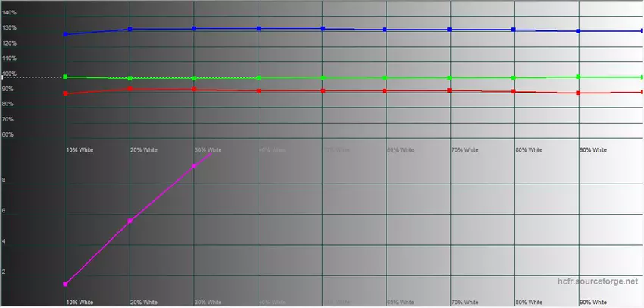The image size is (644, 308).
Task: Click the magenta data point at 30% White
Action: pos(195,165)
